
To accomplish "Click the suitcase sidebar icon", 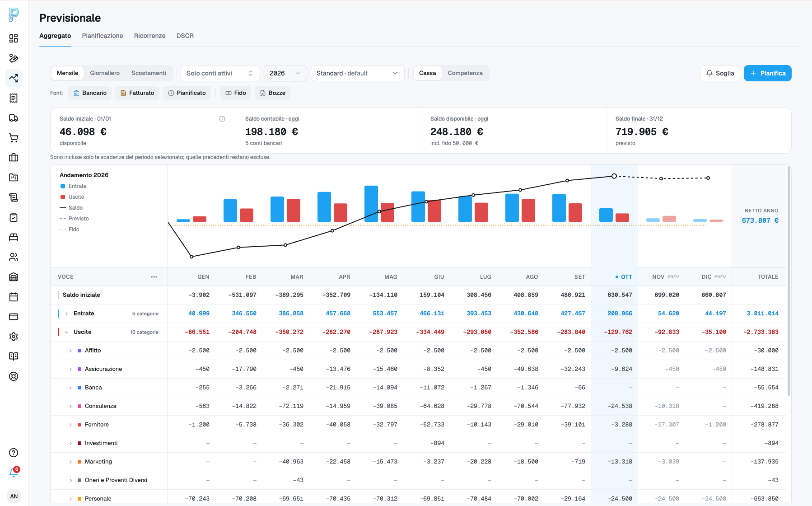I will (14, 158).
